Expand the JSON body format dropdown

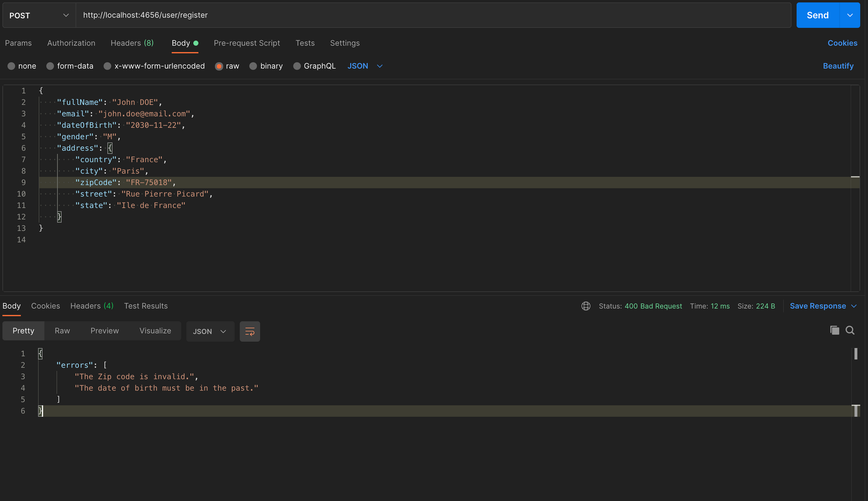point(379,66)
